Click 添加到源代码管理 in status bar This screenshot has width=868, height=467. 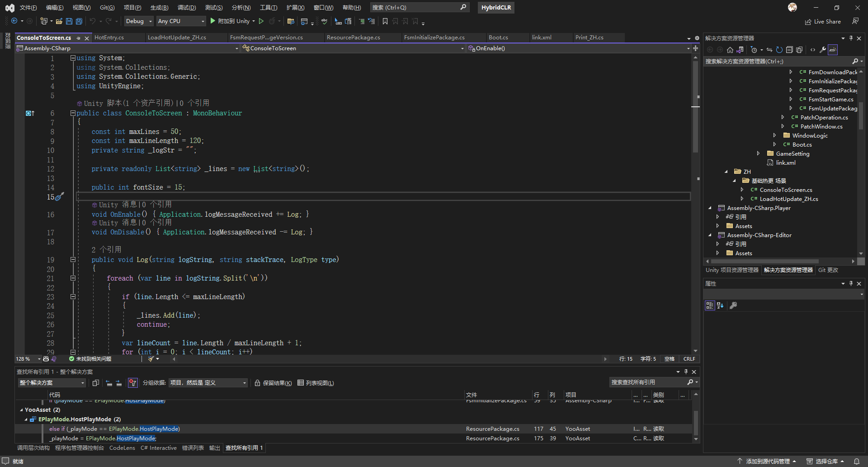767,461
